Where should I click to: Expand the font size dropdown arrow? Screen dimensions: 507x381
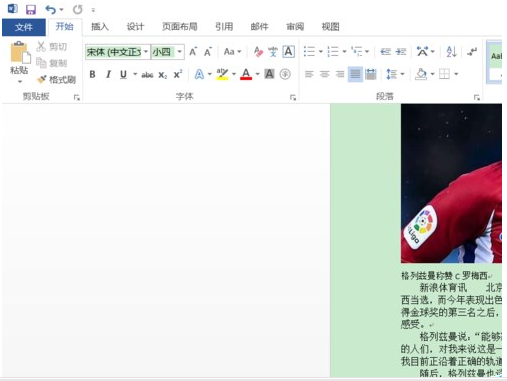click(180, 52)
